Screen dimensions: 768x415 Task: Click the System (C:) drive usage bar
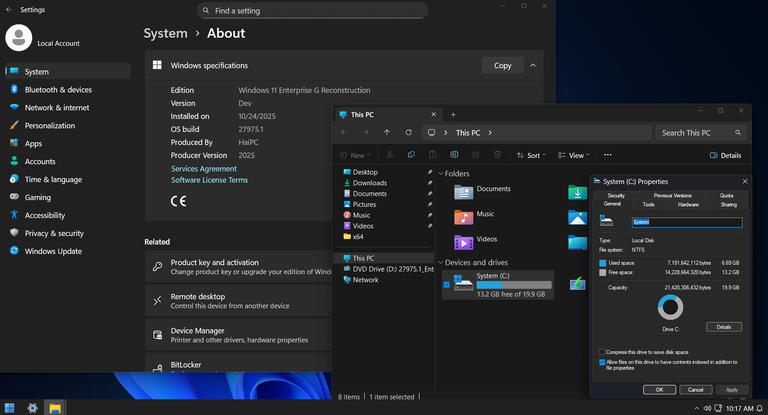click(x=514, y=285)
